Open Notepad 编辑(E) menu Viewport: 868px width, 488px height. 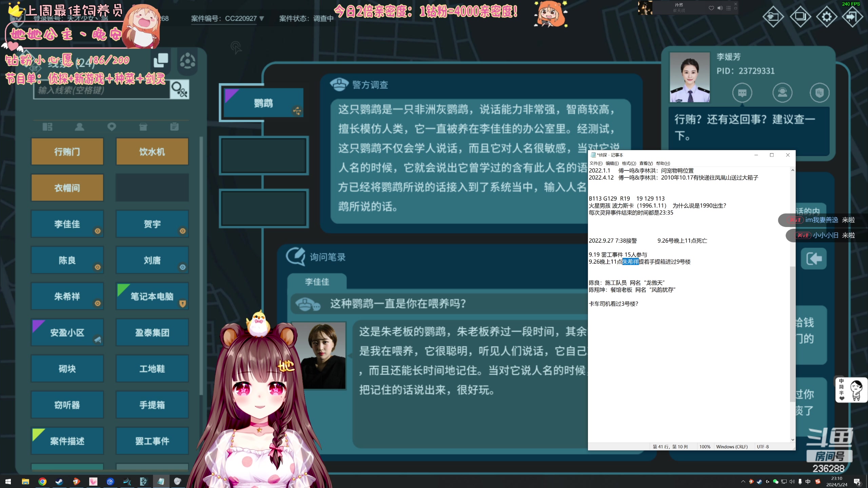[x=612, y=163]
